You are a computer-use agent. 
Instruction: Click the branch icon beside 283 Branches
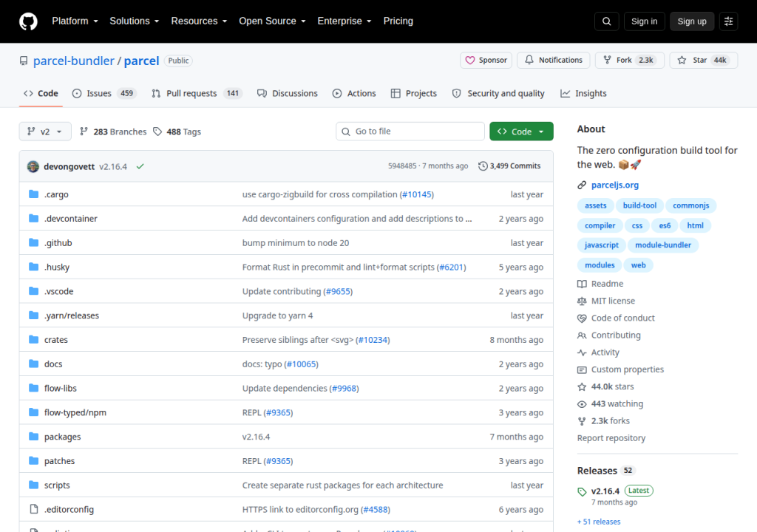click(x=84, y=132)
